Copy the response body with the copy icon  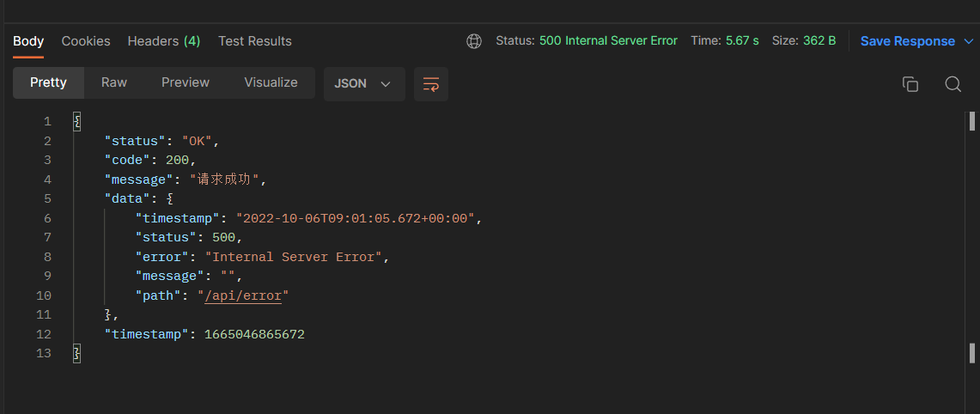click(x=910, y=84)
